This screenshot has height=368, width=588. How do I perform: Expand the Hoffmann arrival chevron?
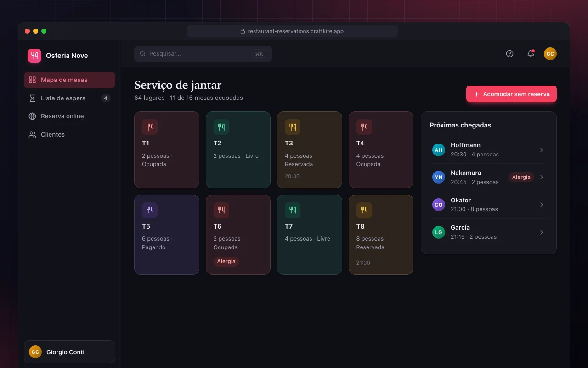pyautogui.click(x=542, y=150)
